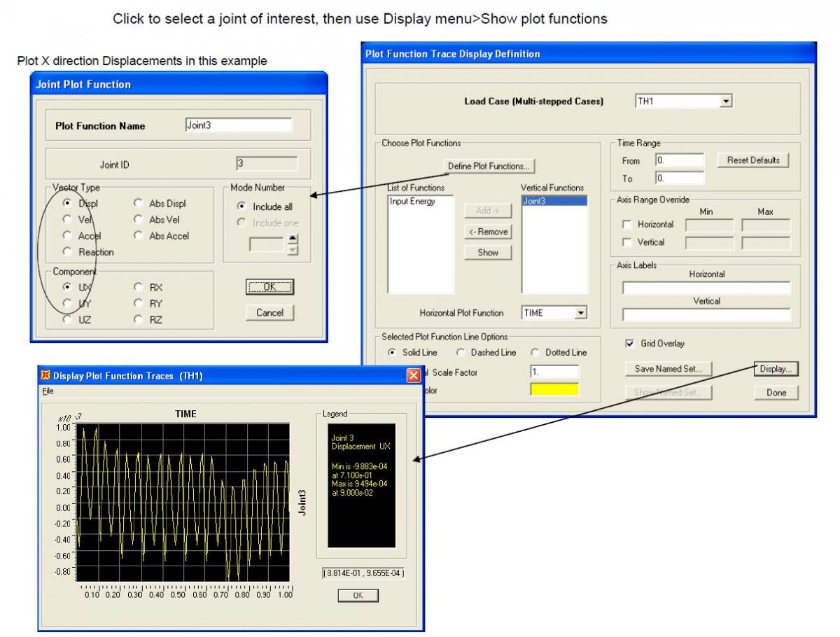Click the Time Range To field
The height and width of the screenshot is (637, 840).
click(x=679, y=178)
